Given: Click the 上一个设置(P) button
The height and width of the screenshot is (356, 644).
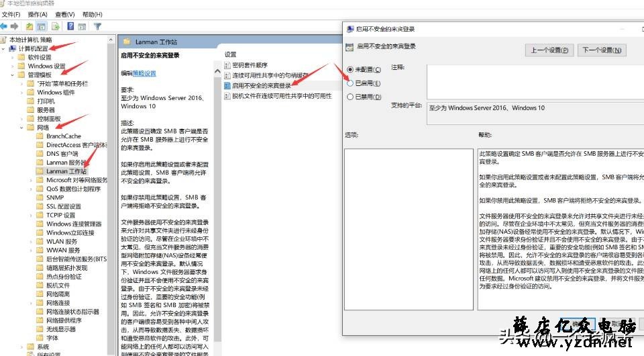Looking at the screenshot, I should [549, 50].
